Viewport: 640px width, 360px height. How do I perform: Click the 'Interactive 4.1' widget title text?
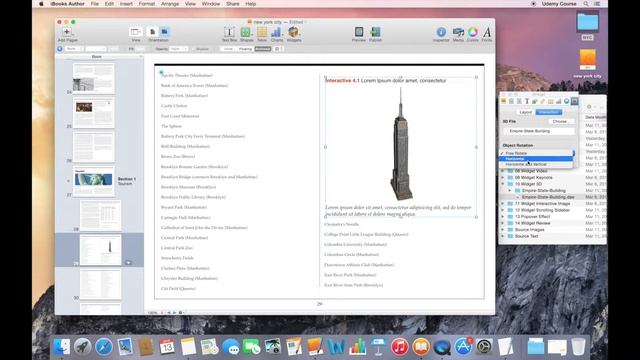342,80
